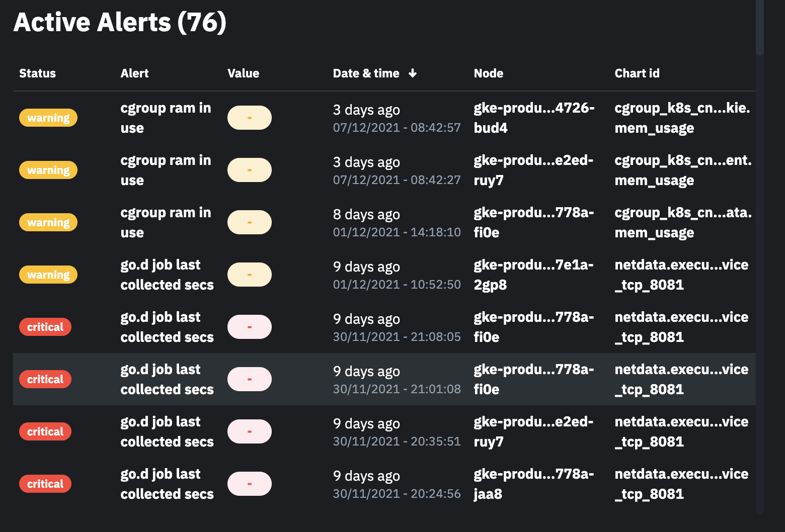
Task: Click the value pill in the second row
Action: 250,170
